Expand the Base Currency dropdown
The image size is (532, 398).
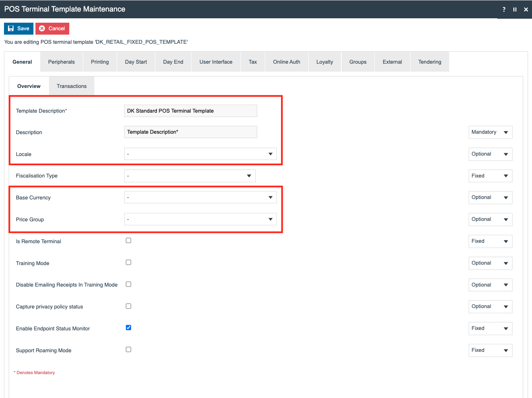click(x=200, y=197)
